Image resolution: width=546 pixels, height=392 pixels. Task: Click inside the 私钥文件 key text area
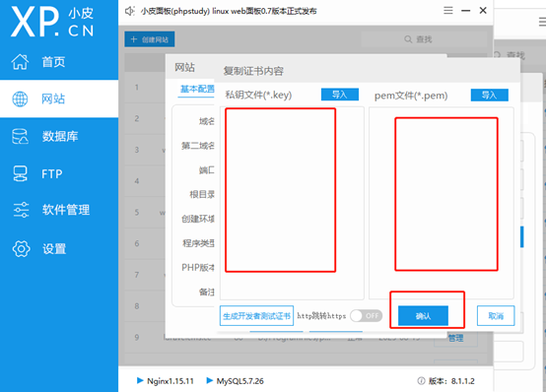[292, 203]
